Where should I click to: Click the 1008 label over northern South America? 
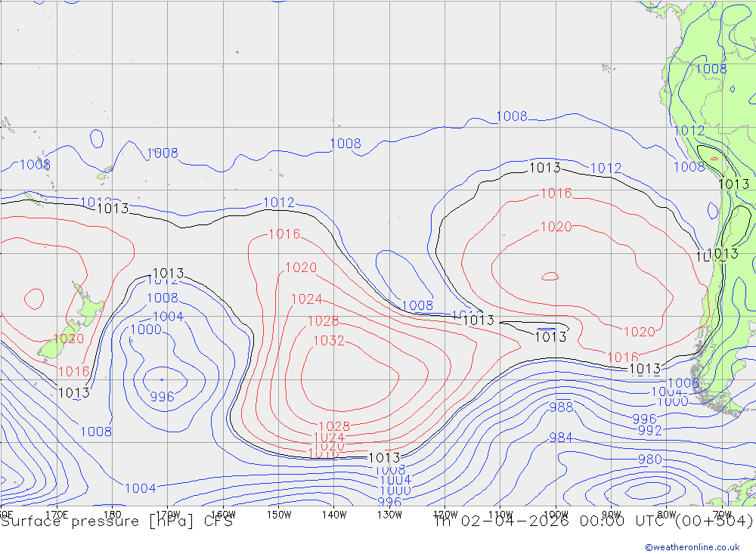click(711, 69)
